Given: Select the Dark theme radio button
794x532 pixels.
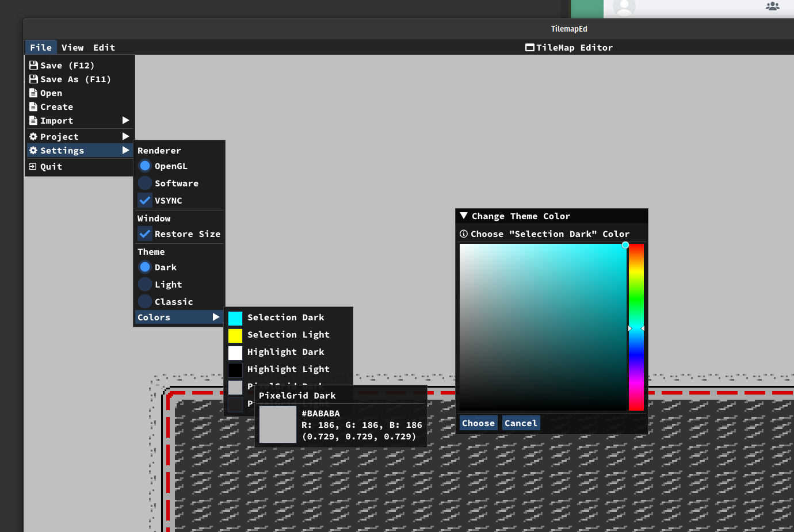Looking at the screenshot, I should click(145, 267).
